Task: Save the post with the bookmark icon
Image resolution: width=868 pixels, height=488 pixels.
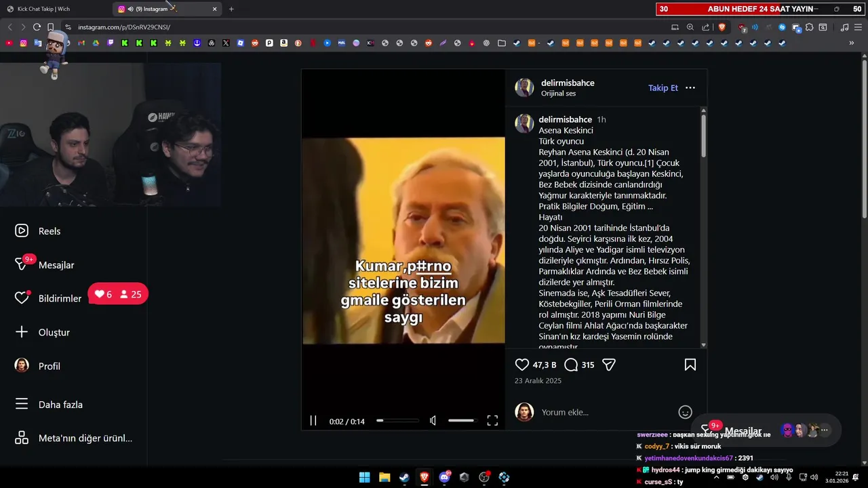Action: tap(690, 365)
